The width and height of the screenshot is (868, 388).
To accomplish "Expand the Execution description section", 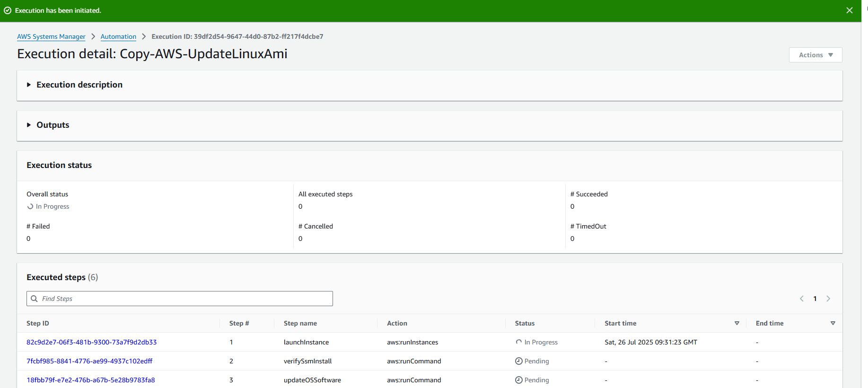I will point(29,85).
